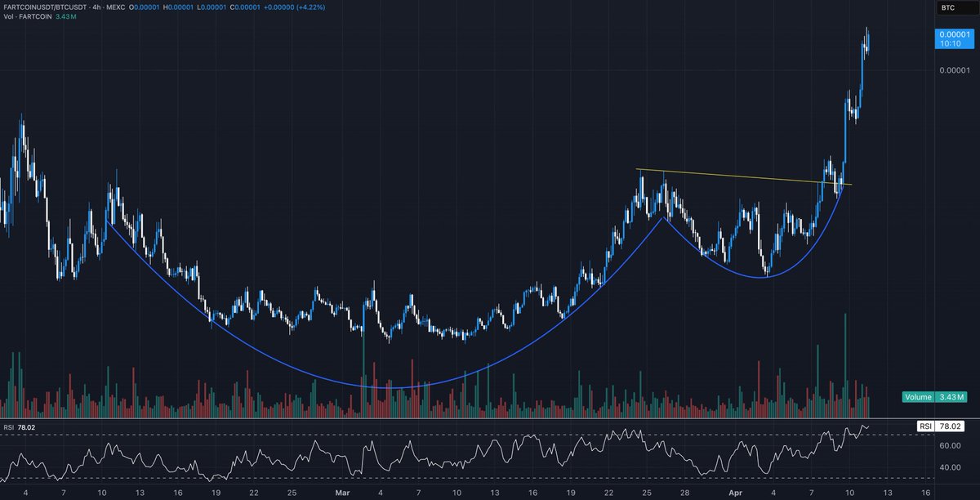The image size is (980, 500).
Task: Click the 40.00 level on the RSI scale
Action: pos(949,468)
